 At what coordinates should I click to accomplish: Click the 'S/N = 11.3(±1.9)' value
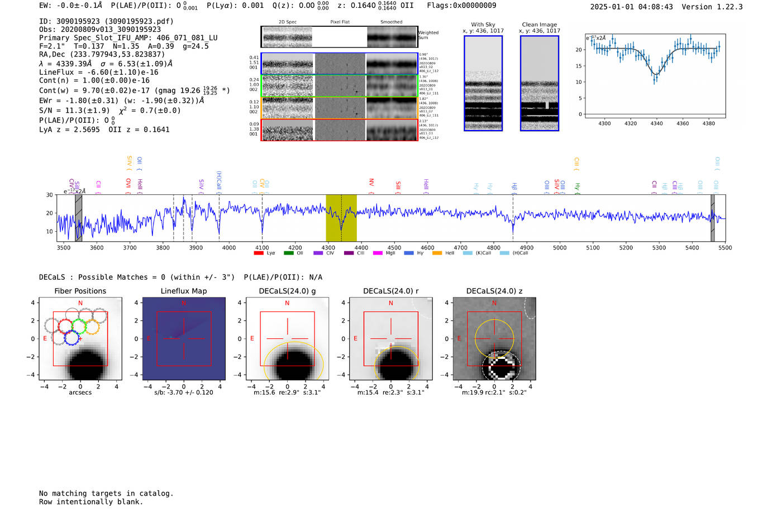coord(75,111)
